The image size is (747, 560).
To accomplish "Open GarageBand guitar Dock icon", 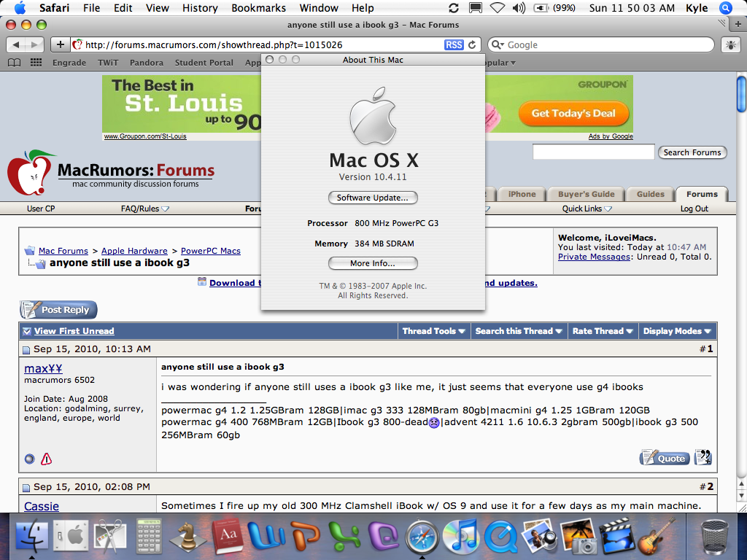I will point(656,536).
